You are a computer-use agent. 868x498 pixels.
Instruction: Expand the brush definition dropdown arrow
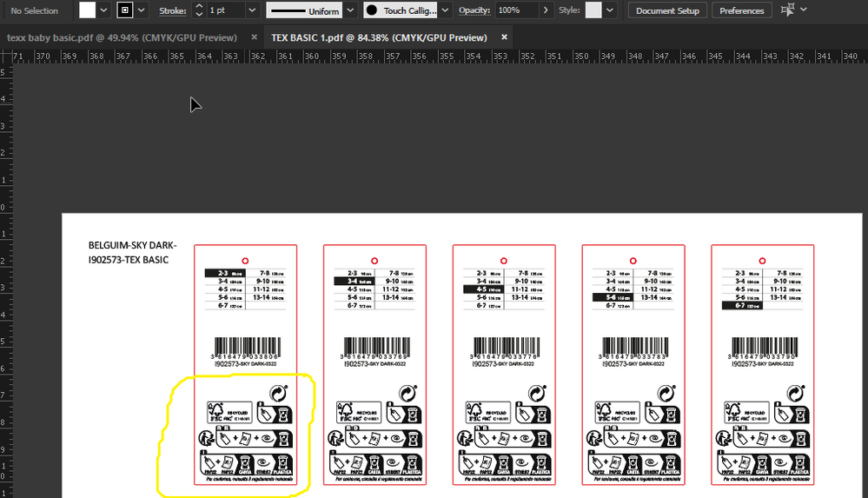click(445, 10)
